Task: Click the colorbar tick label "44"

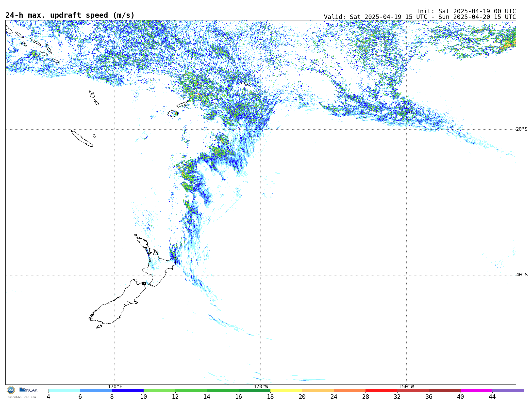Action: coord(492,397)
